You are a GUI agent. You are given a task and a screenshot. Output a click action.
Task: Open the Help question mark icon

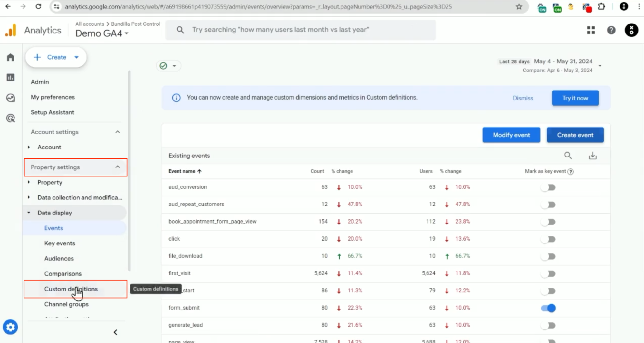tap(611, 30)
